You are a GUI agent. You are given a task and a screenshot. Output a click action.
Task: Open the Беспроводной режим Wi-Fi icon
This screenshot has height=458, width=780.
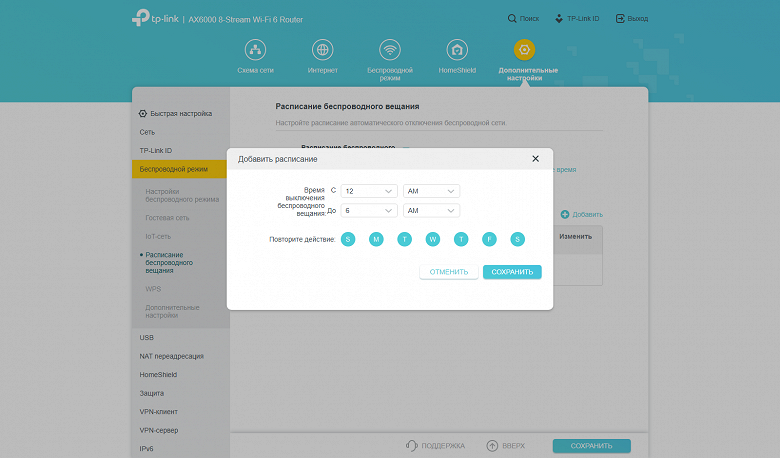click(x=390, y=50)
